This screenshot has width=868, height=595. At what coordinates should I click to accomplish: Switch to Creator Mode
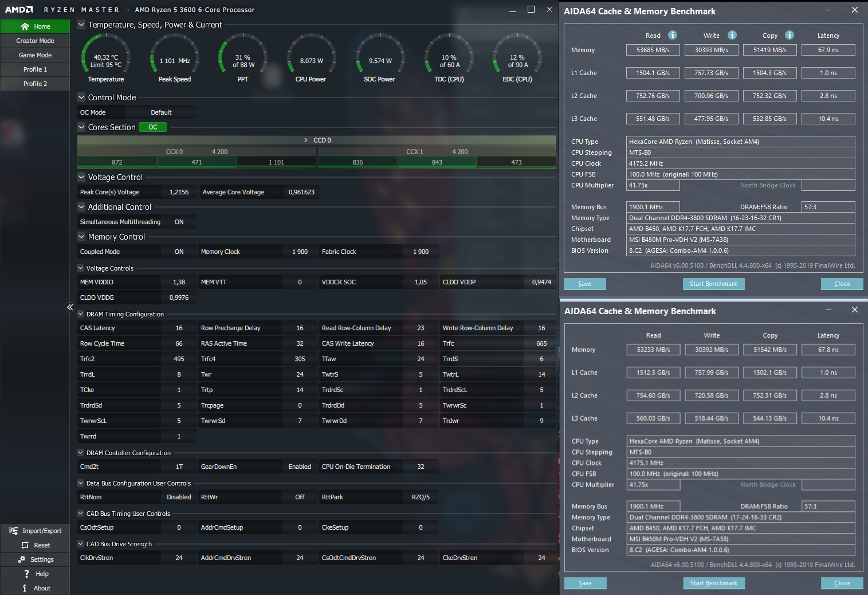tap(35, 41)
